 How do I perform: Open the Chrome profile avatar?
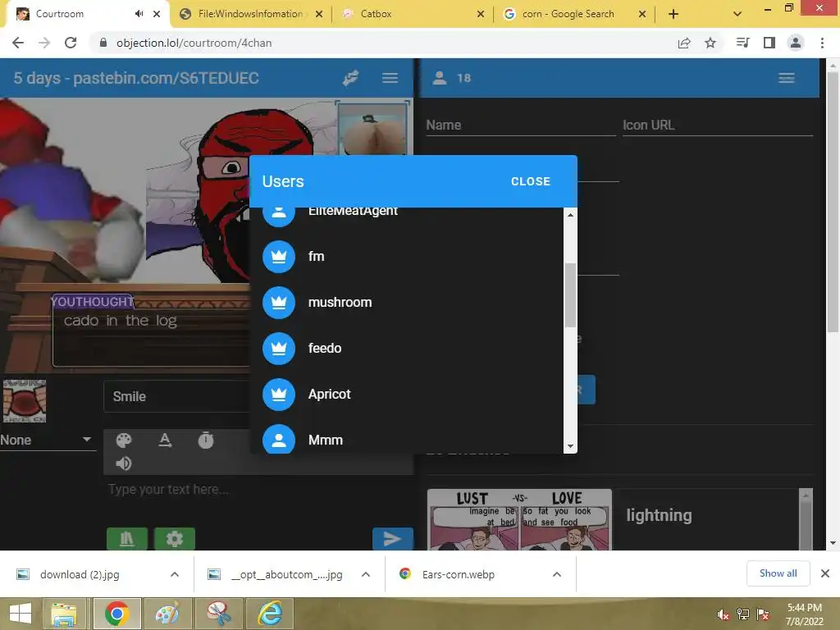point(796,43)
